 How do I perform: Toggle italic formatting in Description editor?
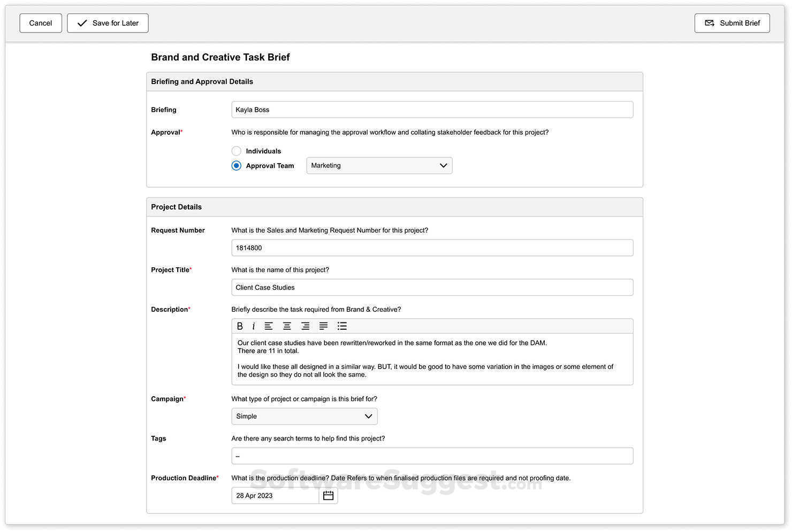pyautogui.click(x=254, y=326)
